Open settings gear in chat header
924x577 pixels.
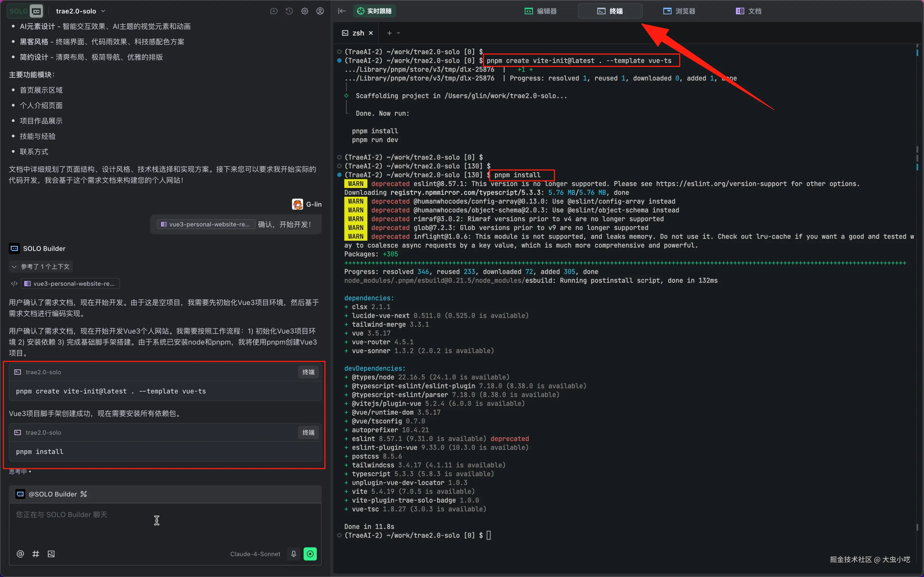305,11
